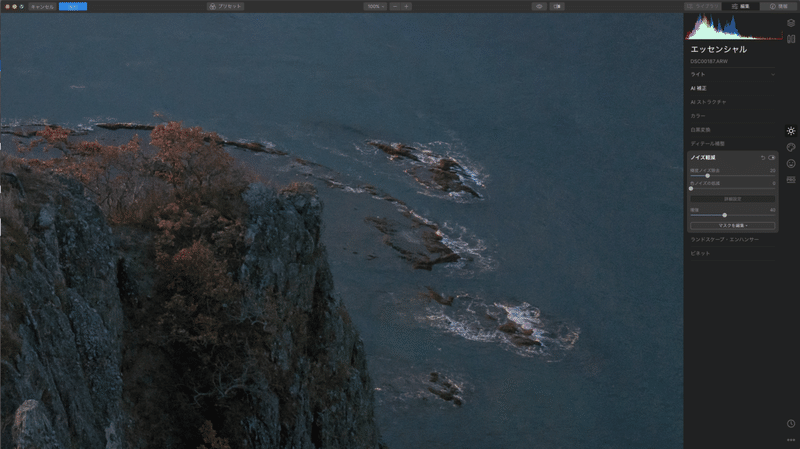
Task: Zoom out with the minus button
Action: (395, 7)
